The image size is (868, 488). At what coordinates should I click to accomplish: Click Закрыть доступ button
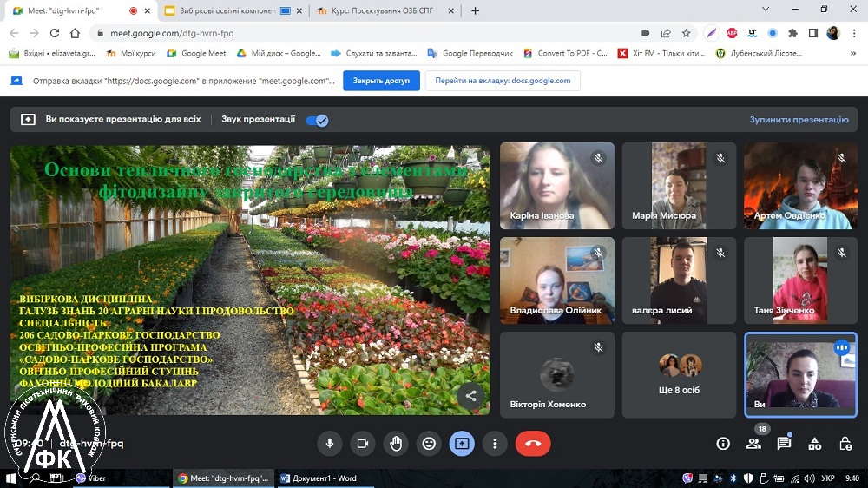(381, 81)
